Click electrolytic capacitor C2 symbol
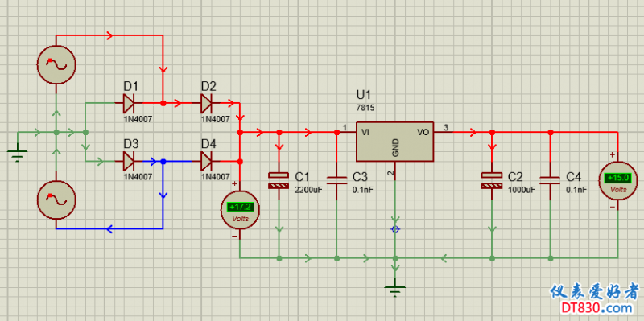The image size is (644, 321). click(492, 181)
